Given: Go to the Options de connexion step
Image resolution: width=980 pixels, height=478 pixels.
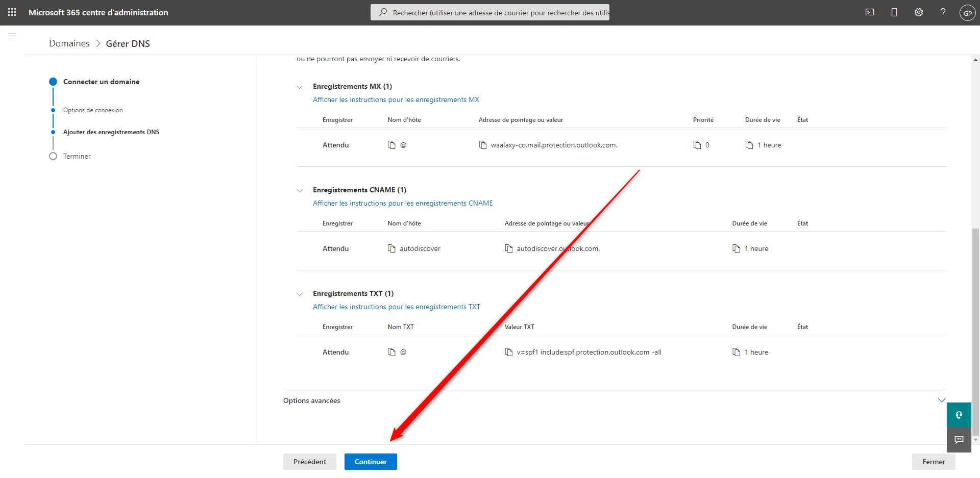Looking at the screenshot, I should coord(93,110).
